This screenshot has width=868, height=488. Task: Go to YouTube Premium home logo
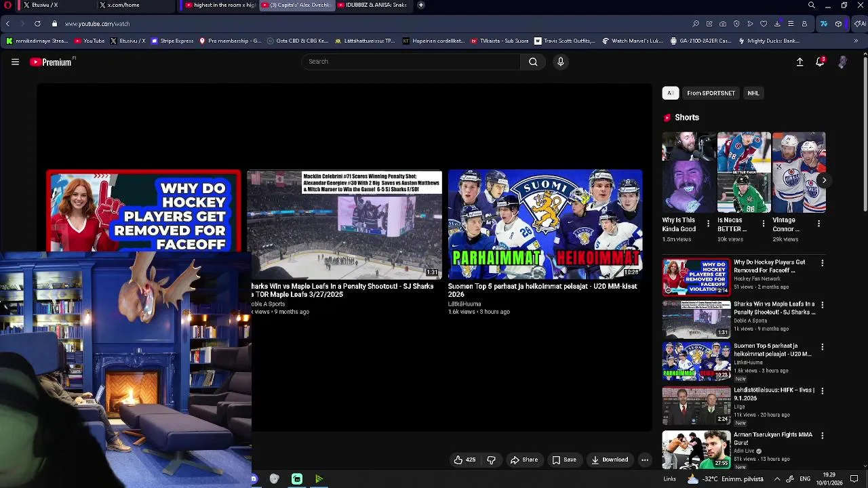pyautogui.click(x=51, y=62)
